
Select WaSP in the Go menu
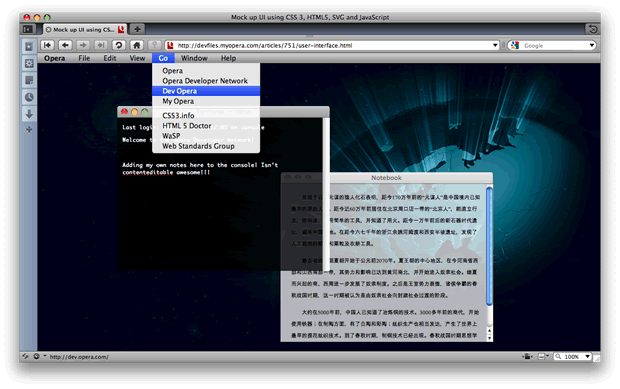[206, 136]
